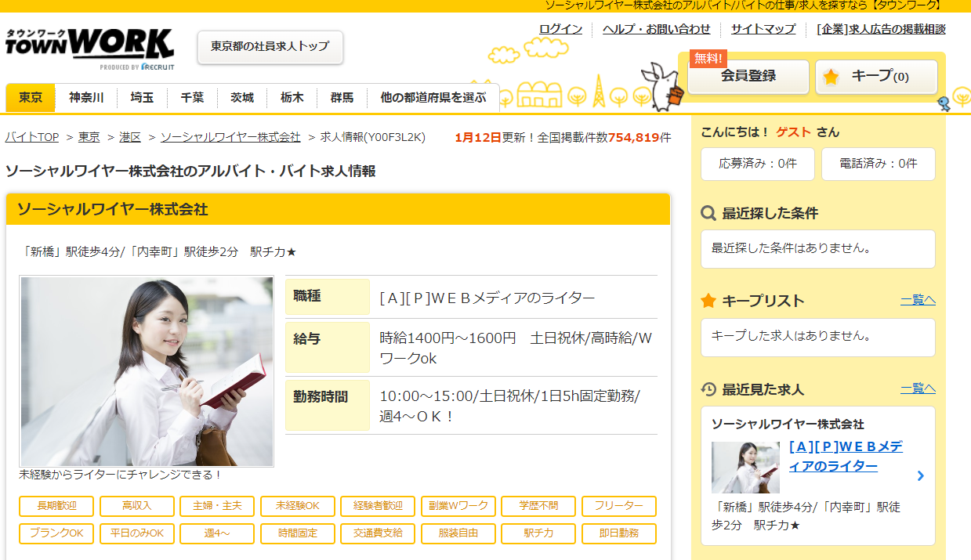Click the job type text WEBメディアのライター in table
The width and height of the screenshot is (971, 560).
pyautogui.click(x=512, y=298)
